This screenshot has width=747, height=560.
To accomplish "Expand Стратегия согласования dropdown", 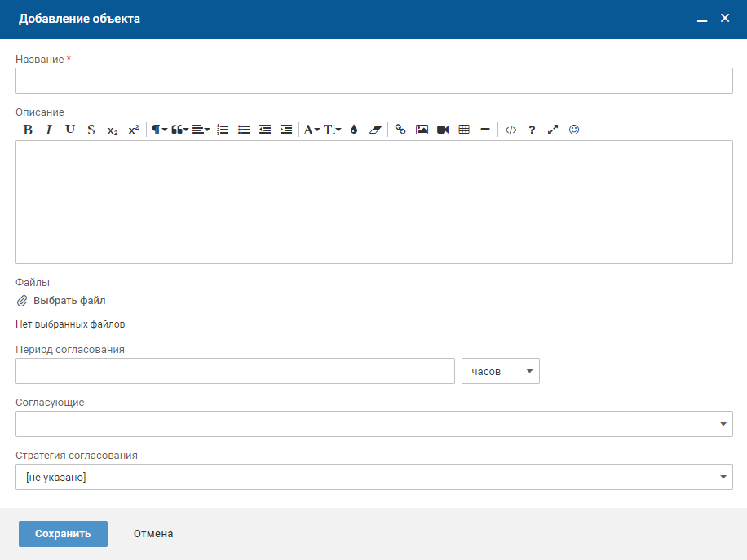I will pyautogui.click(x=723, y=477).
